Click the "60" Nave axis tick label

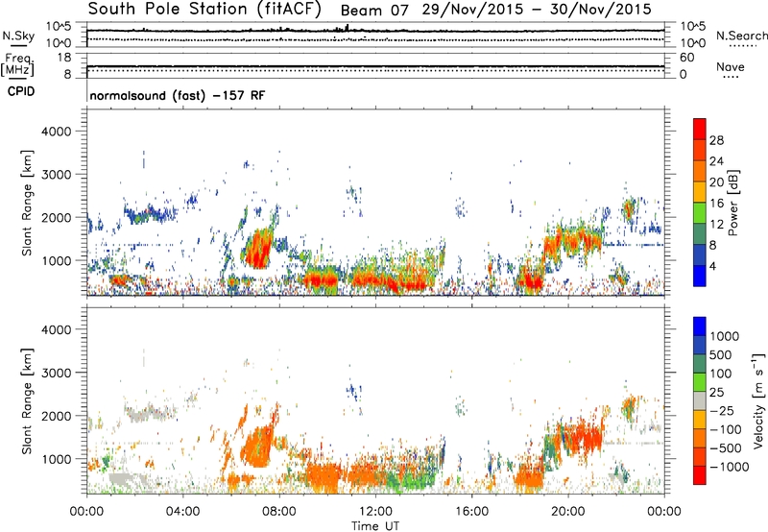point(686,58)
